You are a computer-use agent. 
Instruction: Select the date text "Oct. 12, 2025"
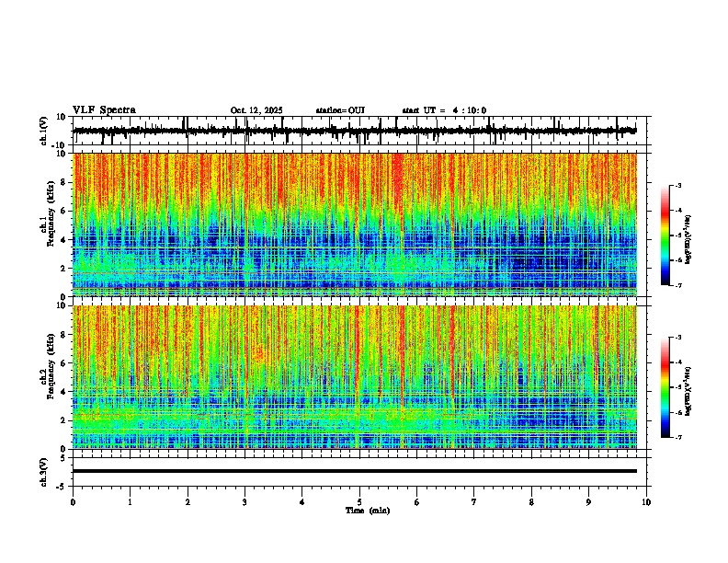pos(256,110)
